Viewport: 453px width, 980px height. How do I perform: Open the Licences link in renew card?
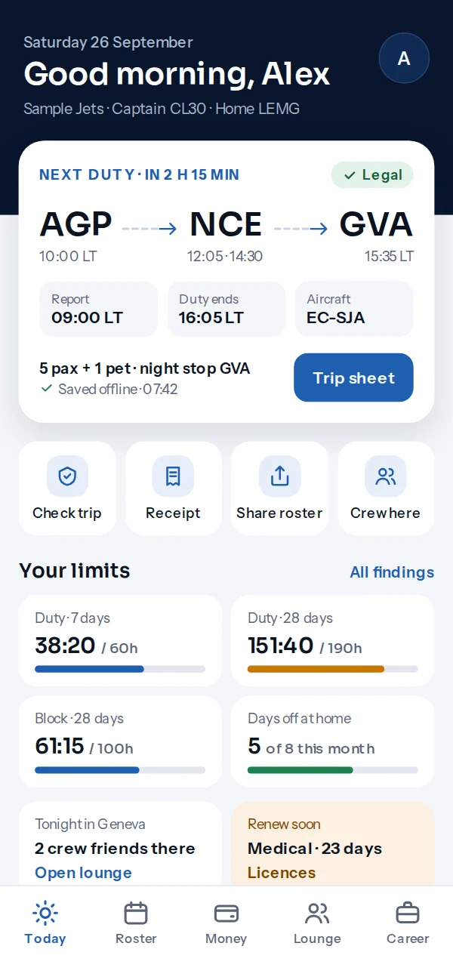click(282, 873)
